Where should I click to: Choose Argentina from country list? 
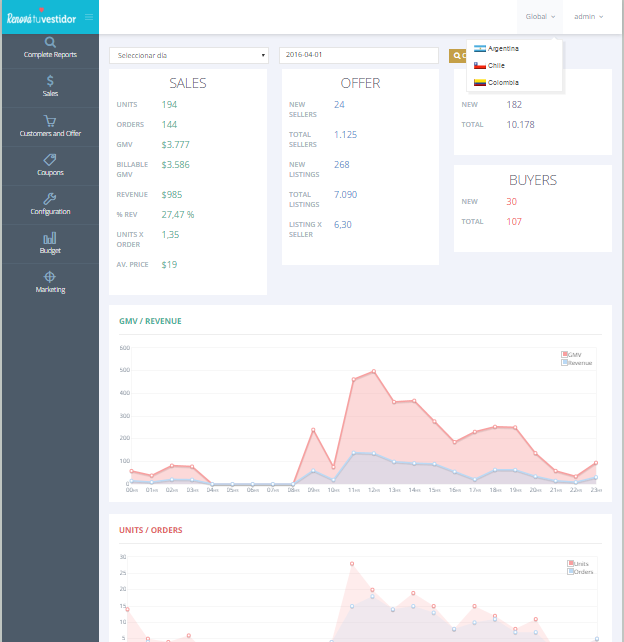pos(503,48)
